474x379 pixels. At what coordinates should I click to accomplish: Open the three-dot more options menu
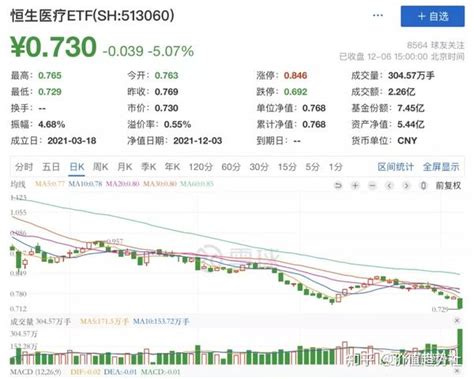point(378,16)
